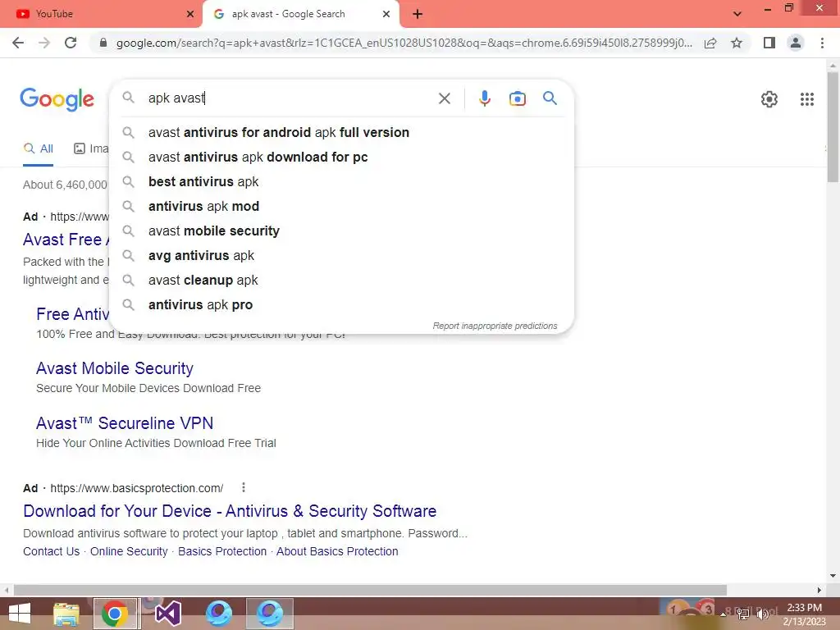This screenshot has width=840, height=630.
Task: Launch Visual Studio from the taskbar
Action: (x=167, y=614)
